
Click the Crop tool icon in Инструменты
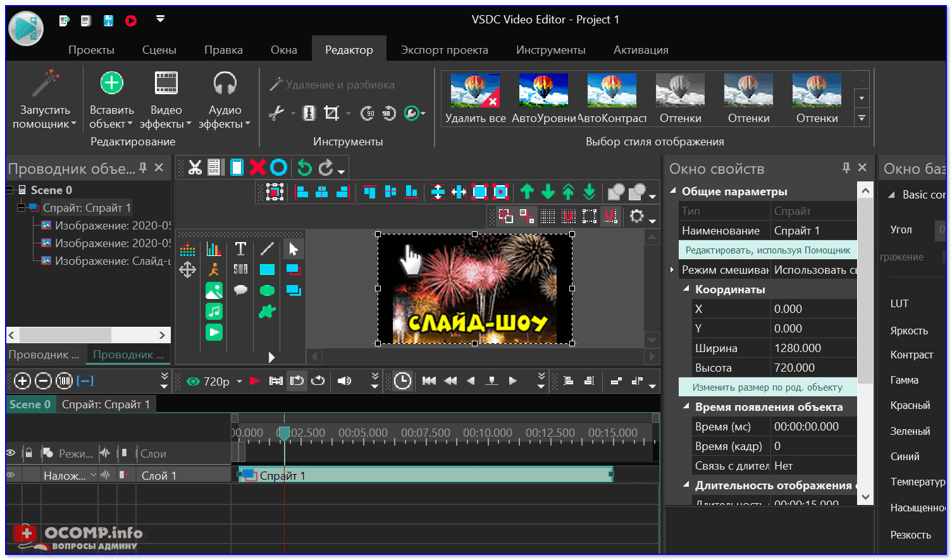331,113
